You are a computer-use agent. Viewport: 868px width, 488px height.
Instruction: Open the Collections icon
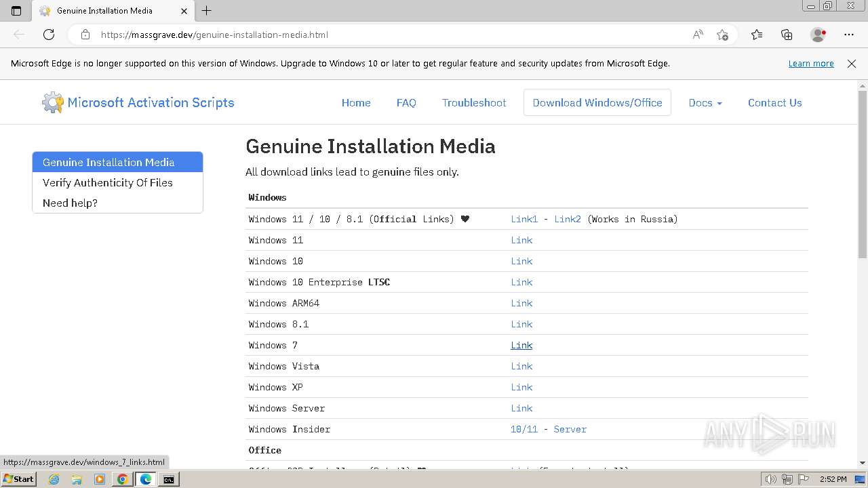787,35
